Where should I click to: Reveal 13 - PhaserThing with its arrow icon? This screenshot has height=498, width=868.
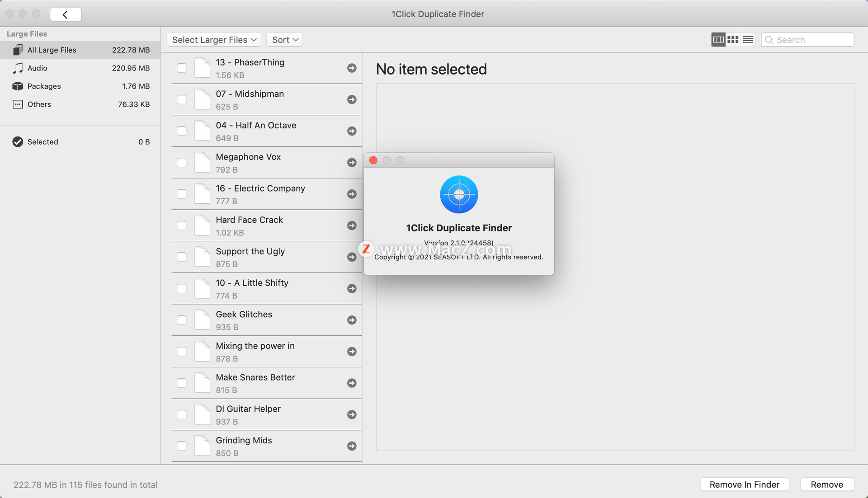click(x=352, y=68)
